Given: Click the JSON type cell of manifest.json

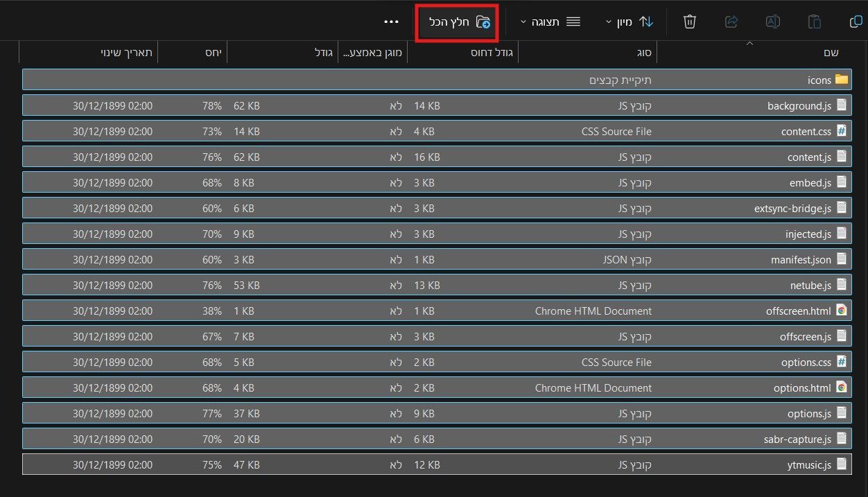Looking at the screenshot, I should [627, 260].
